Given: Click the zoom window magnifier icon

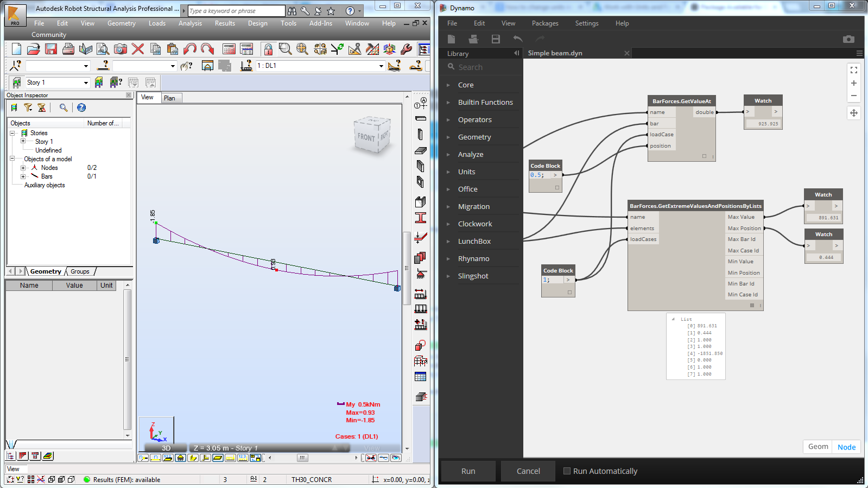Looking at the screenshot, I should (285, 49).
